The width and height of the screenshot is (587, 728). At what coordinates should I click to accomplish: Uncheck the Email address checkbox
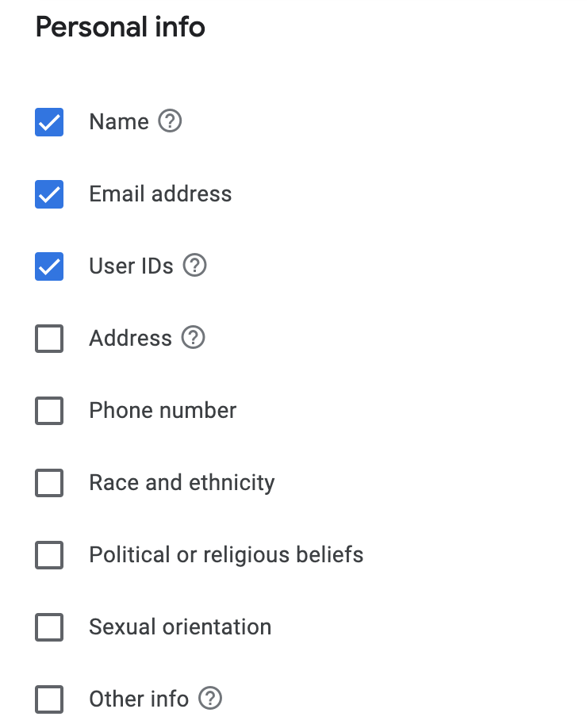click(49, 194)
